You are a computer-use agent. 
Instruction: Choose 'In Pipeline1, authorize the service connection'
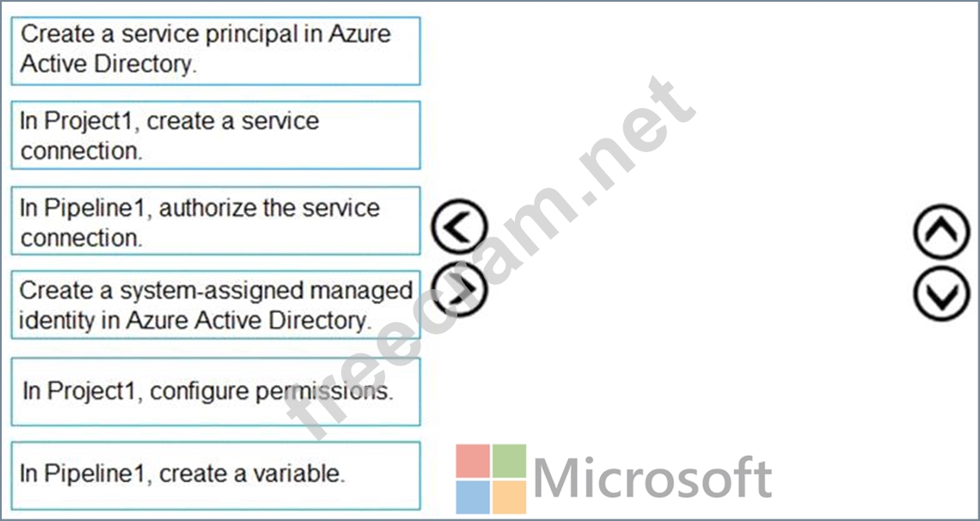click(215, 222)
